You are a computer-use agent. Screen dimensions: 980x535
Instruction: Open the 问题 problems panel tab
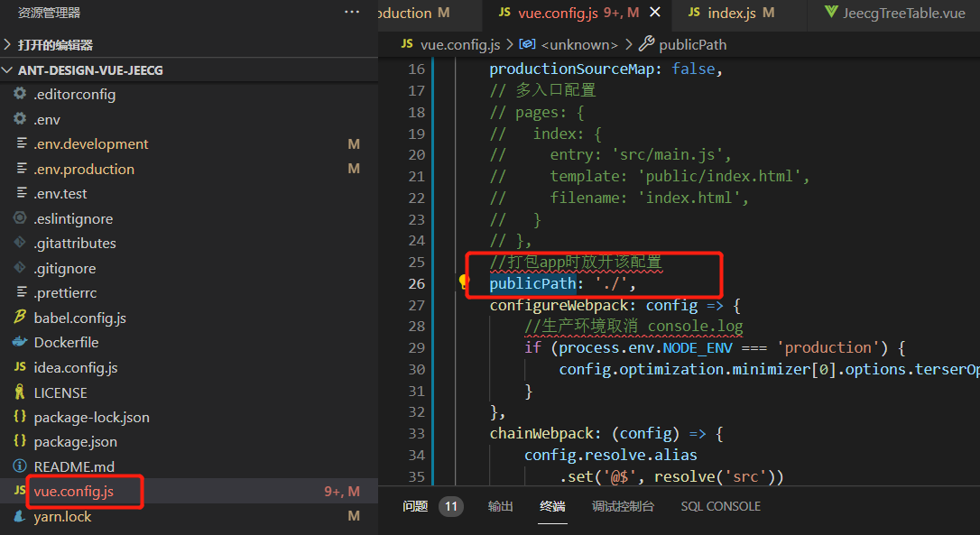click(x=415, y=507)
